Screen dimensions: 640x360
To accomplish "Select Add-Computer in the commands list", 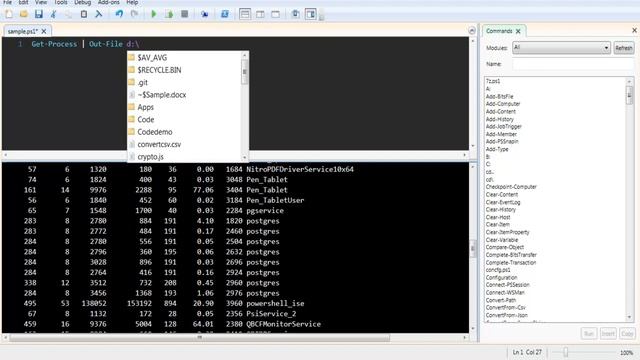I will click(x=503, y=104).
